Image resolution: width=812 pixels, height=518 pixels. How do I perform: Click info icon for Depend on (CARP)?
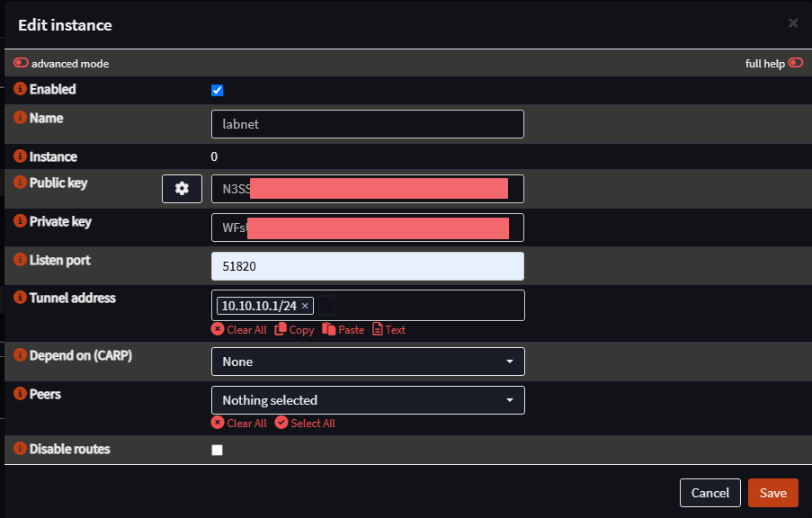[x=21, y=355]
